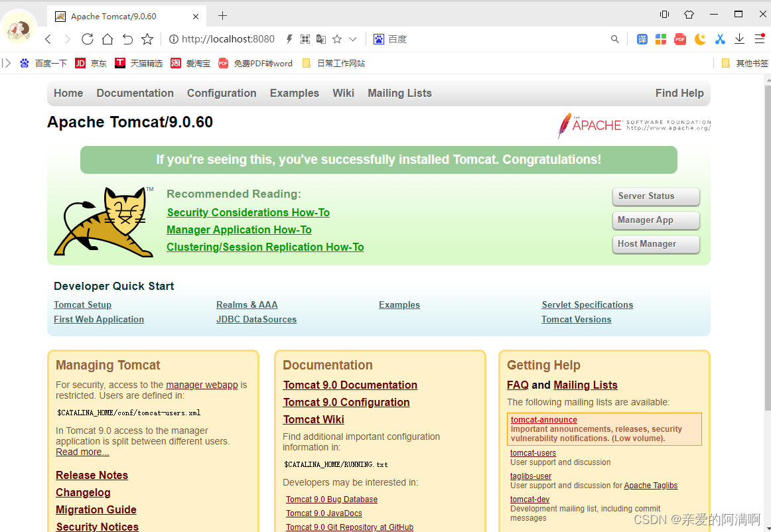
Task: Open the Release Notes link
Action: click(92, 476)
